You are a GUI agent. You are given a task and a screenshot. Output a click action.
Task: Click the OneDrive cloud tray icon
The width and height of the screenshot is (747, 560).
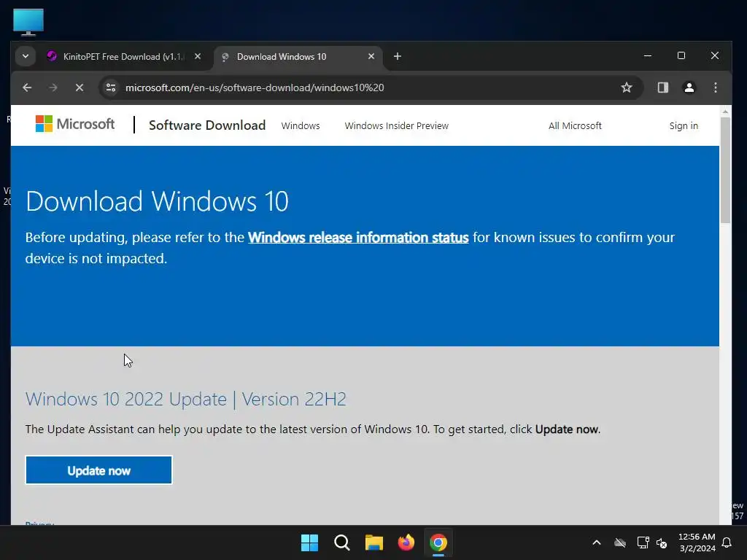620,542
